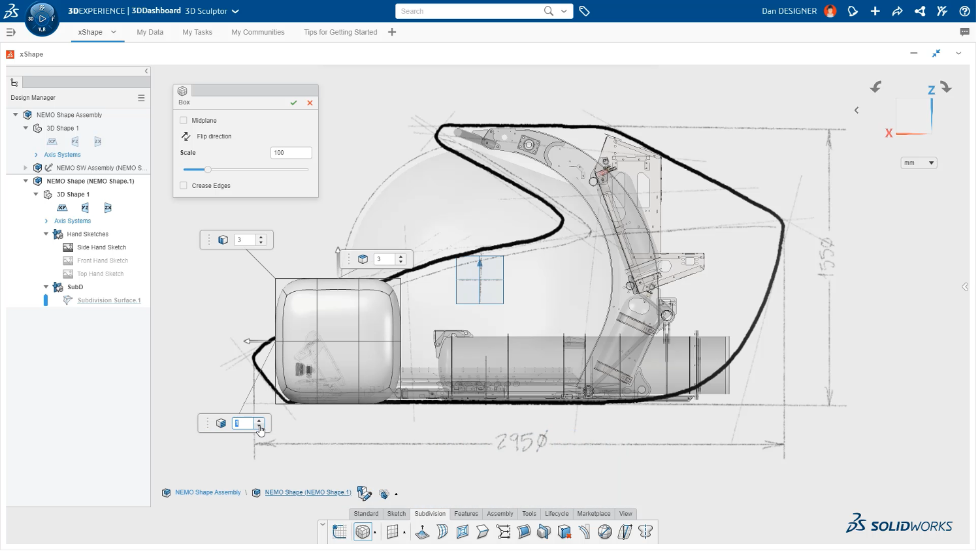Expand the NEMO SW Assembly node
The image size is (980, 551).
(x=25, y=168)
